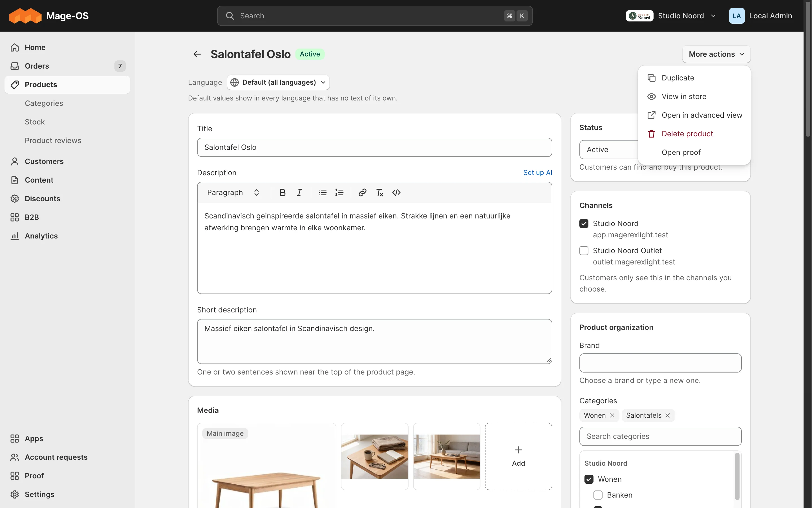The width and height of the screenshot is (812, 508).
Task: Uncheck the Wonen category checkbox
Action: (x=589, y=479)
